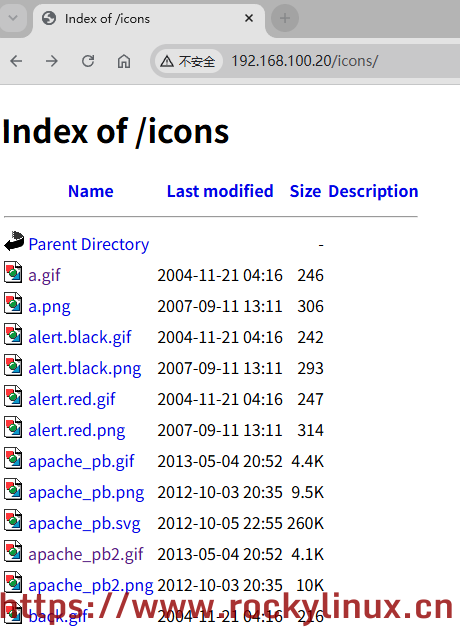Click the size value 293
Image resolution: width=460 pixels, height=628 pixels.
[310, 368]
